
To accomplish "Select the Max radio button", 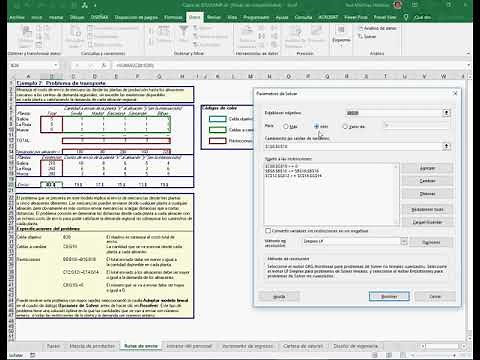I will coord(286,127).
